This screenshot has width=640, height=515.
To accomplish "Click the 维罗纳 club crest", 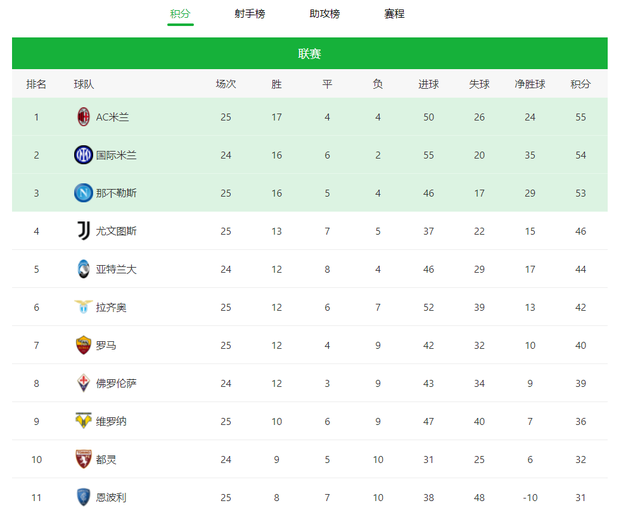I will point(84,421).
